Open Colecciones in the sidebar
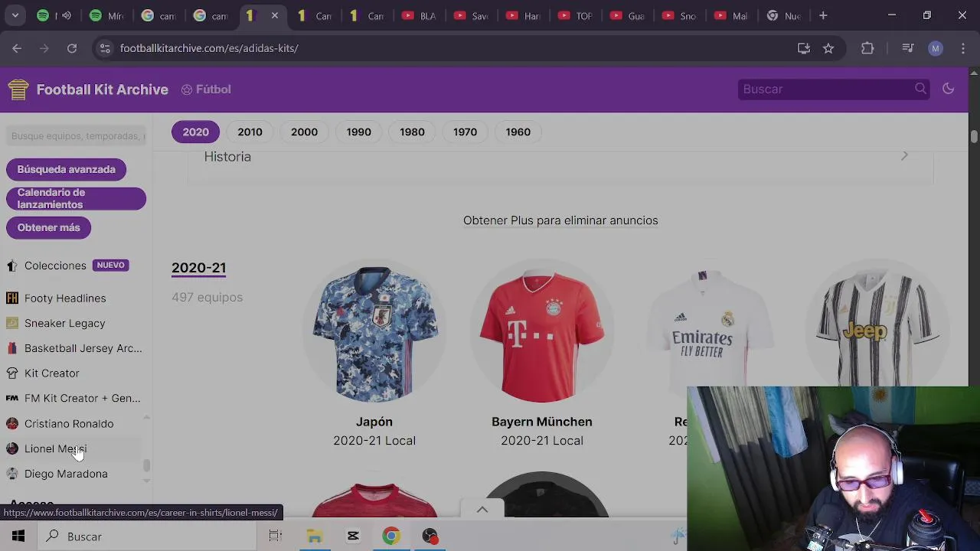980x551 pixels. (55, 266)
